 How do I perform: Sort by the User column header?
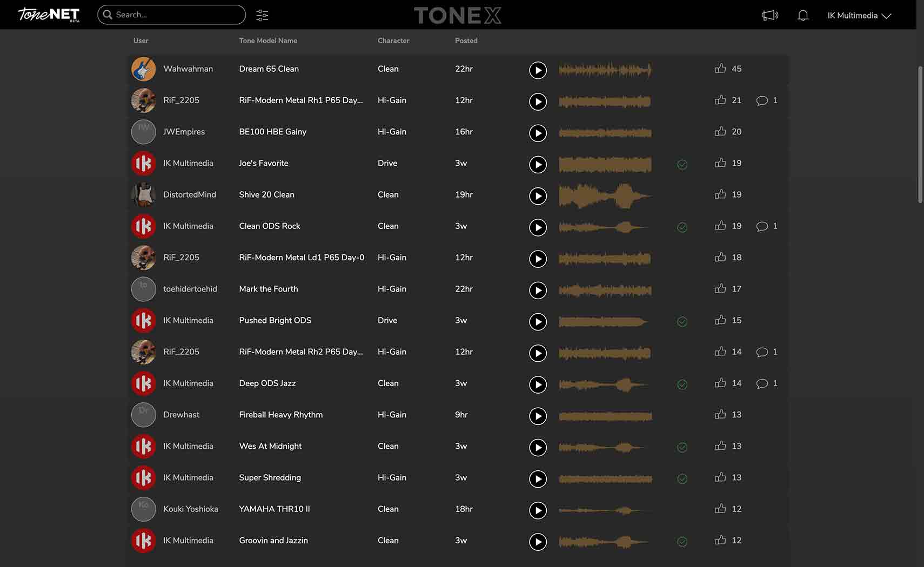[x=140, y=40]
